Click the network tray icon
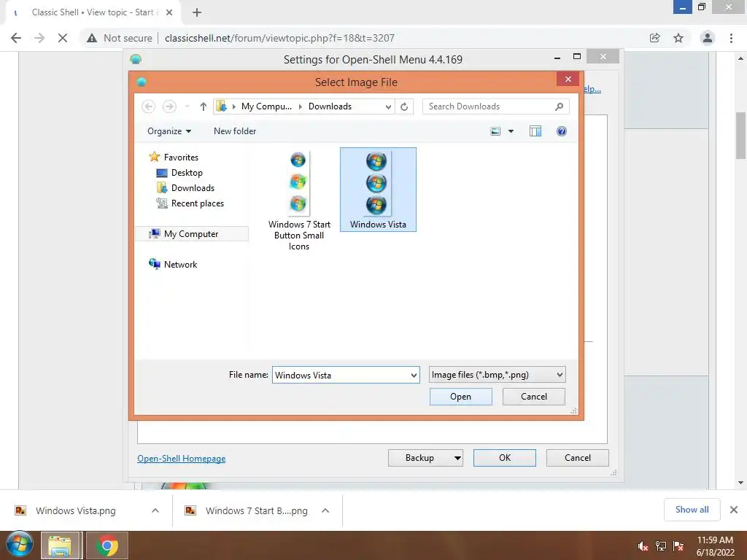 661,546
